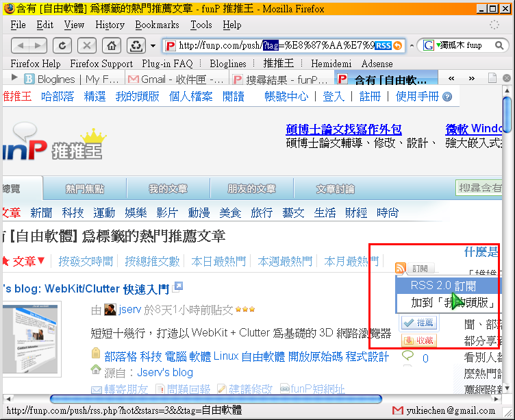Click the RSS badge in the address bar
This screenshot has width=515, height=420.
tap(384, 45)
